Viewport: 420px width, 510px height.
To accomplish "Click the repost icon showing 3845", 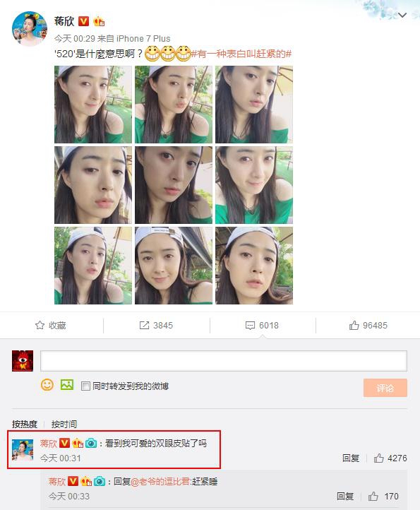I will coord(144,325).
